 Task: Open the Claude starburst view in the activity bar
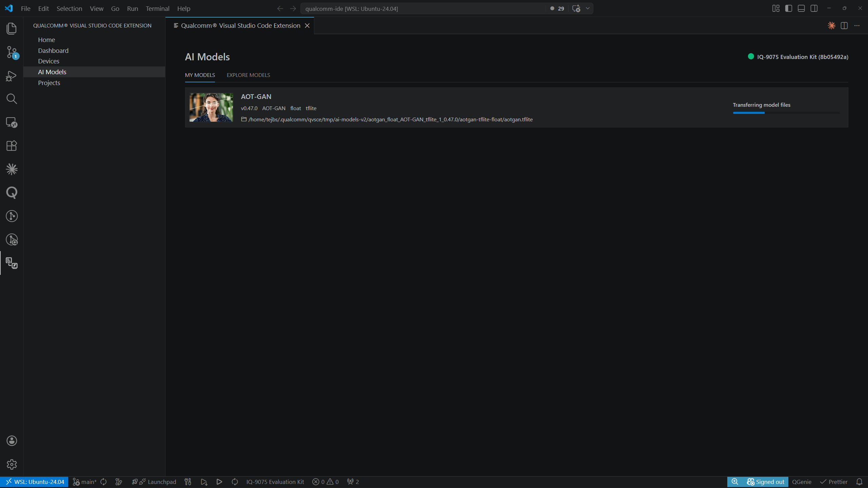12,169
